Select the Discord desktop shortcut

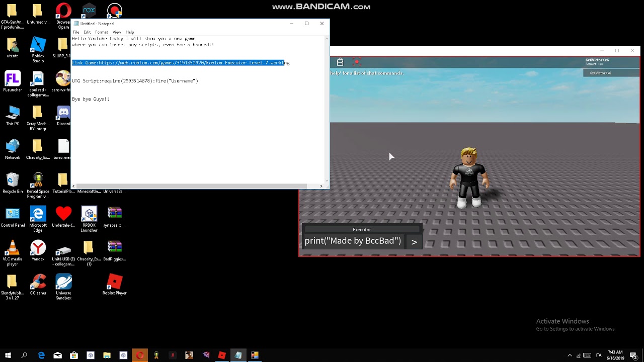coord(63,116)
